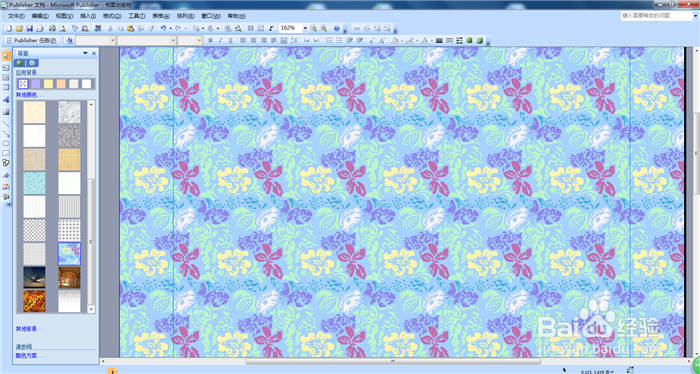
Task: Click the Paste clipboard icon
Action: tap(130, 29)
